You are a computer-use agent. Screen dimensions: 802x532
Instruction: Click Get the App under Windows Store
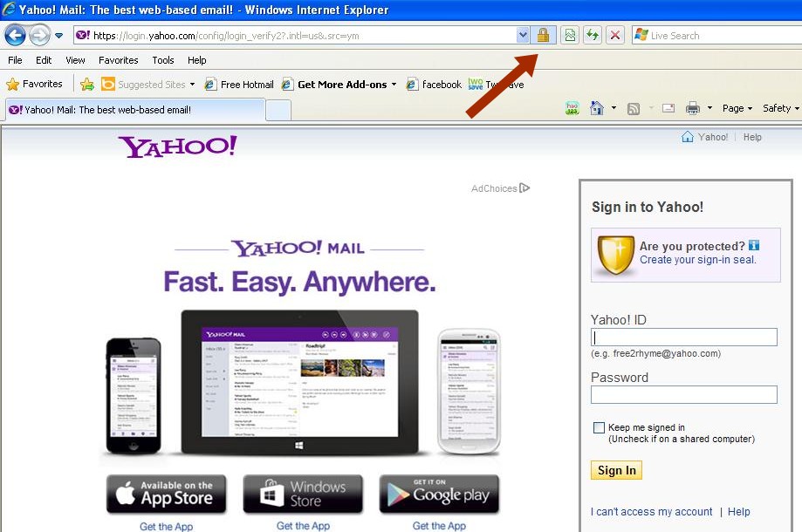coord(303,526)
